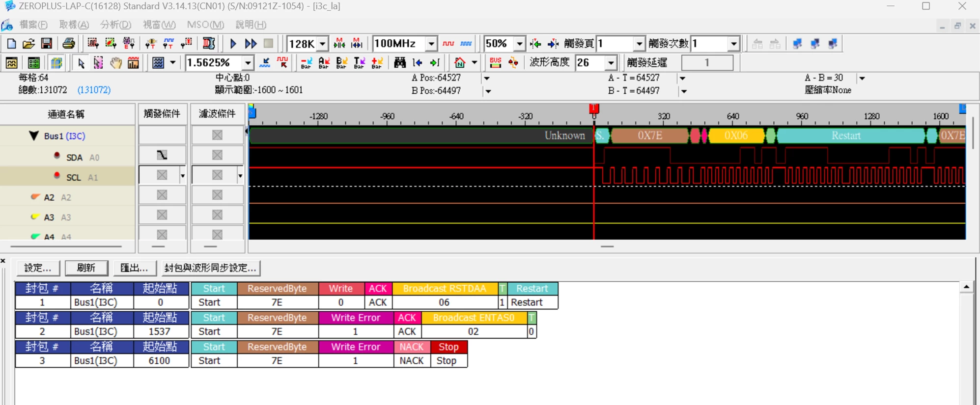Open a file with the folder icon
Screen dimensions: 980x405
pyautogui.click(x=28, y=44)
